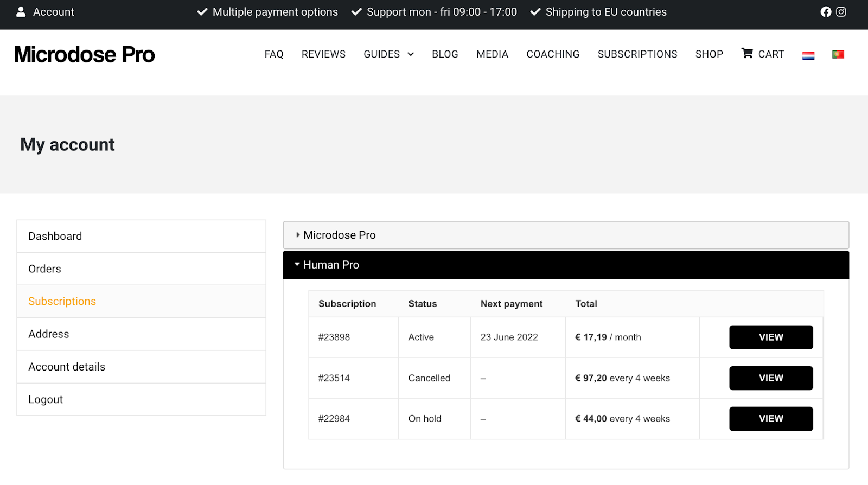Click the CART menu label
This screenshot has height=485, width=868.
(771, 54)
